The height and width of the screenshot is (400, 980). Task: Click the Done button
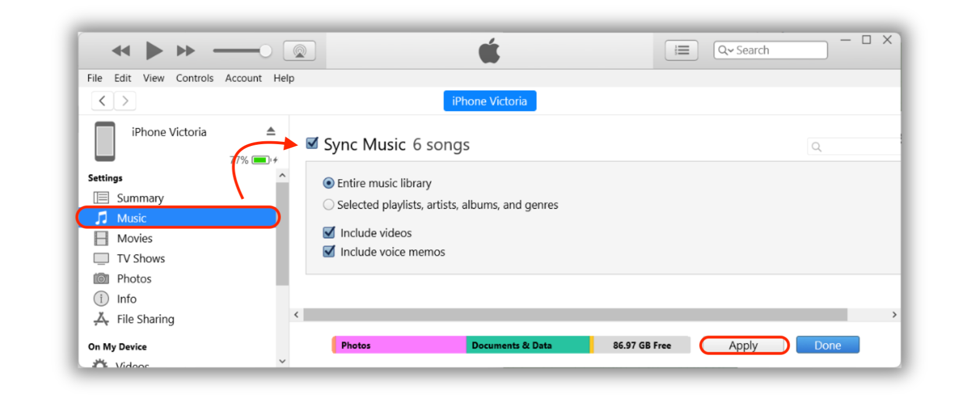(x=828, y=345)
